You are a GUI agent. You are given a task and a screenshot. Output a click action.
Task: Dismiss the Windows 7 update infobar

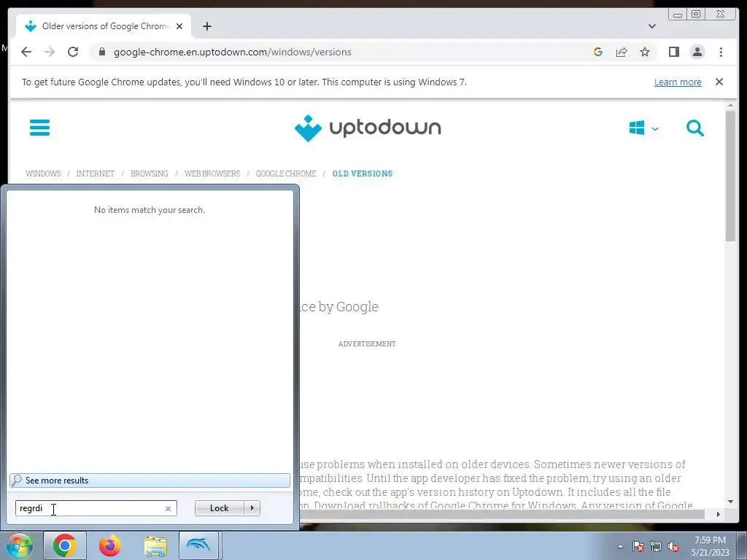(x=719, y=82)
